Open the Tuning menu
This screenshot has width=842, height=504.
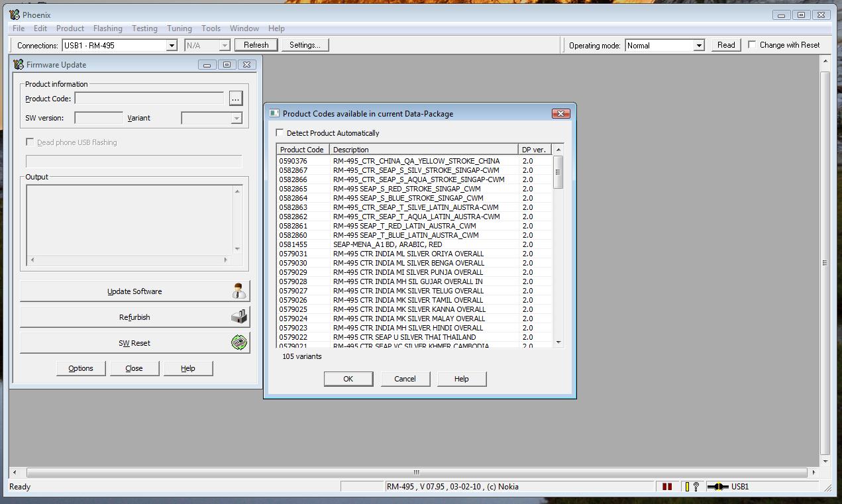click(180, 28)
